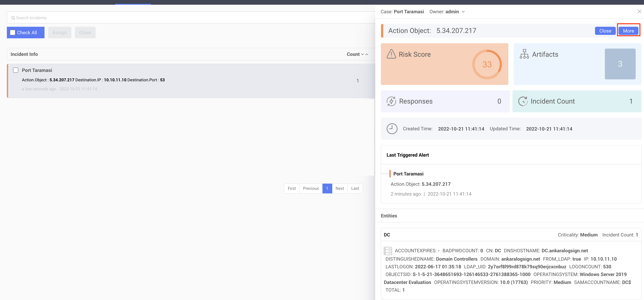644x300 pixels.
Task: Click the Assign button
Action: 59,33
